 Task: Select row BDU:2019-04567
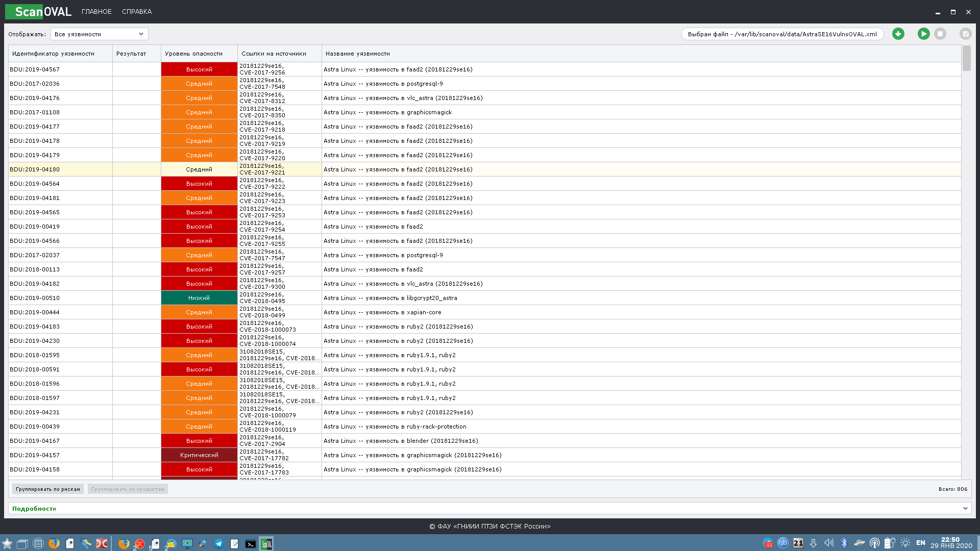tap(485, 69)
